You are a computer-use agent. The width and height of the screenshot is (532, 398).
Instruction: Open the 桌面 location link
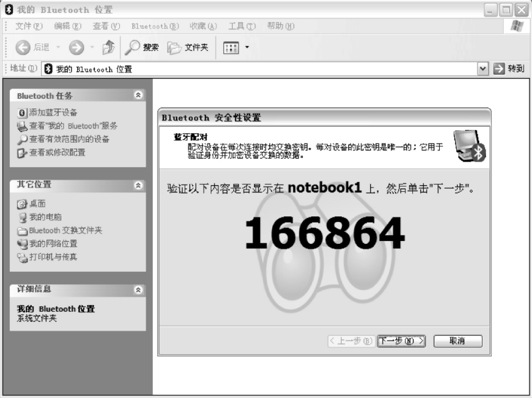(x=37, y=204)
